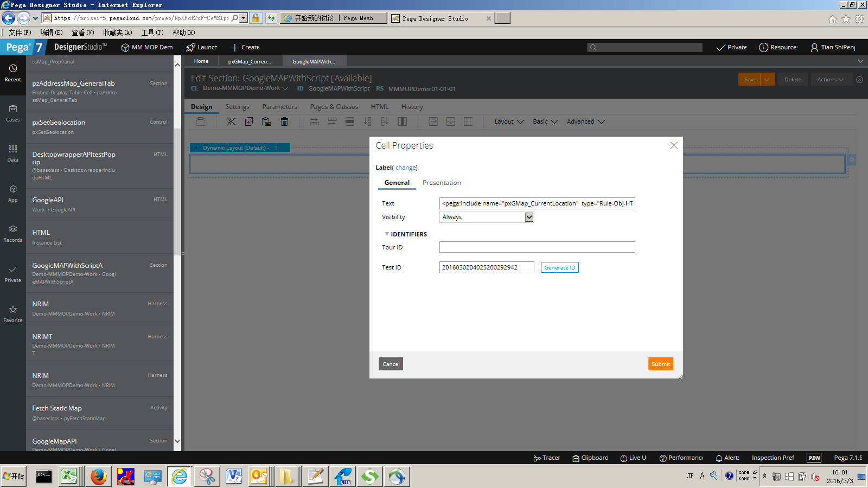
Task: Open the Recent explorer in sidebar
Action: pos(13,73)
